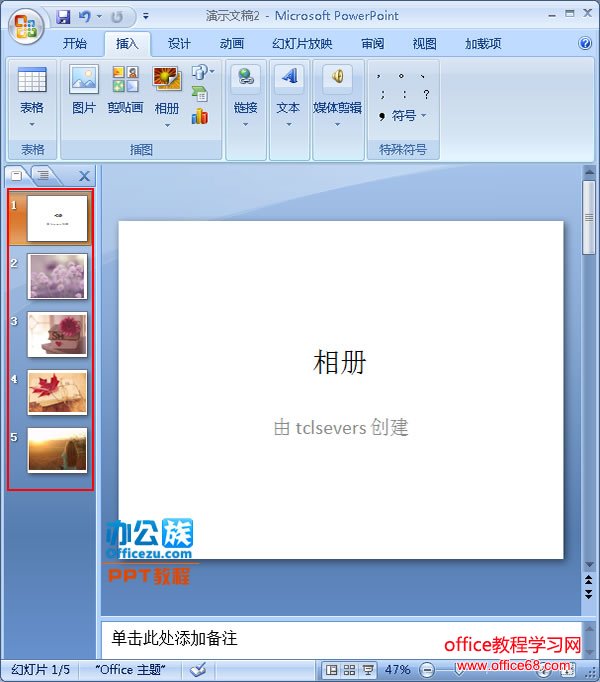Viewport: 600px width, 682px height.
Task: Open the 加载项 tab
Action: (483, 43)
